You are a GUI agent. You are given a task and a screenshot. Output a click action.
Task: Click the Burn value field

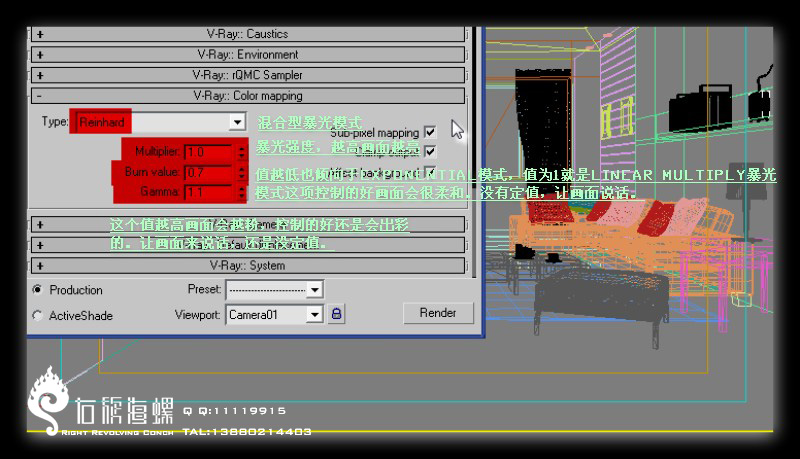(x=209, y=172)
